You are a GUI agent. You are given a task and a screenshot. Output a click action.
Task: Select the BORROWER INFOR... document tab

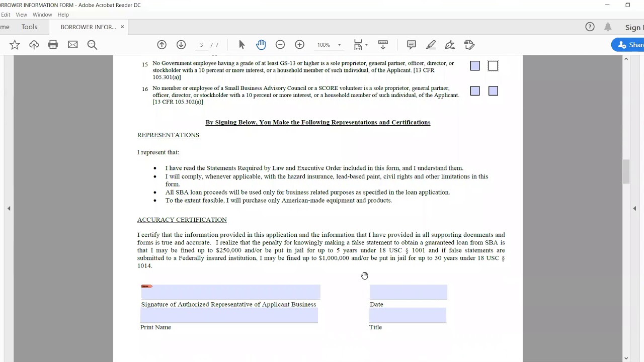tap(88, 27)
